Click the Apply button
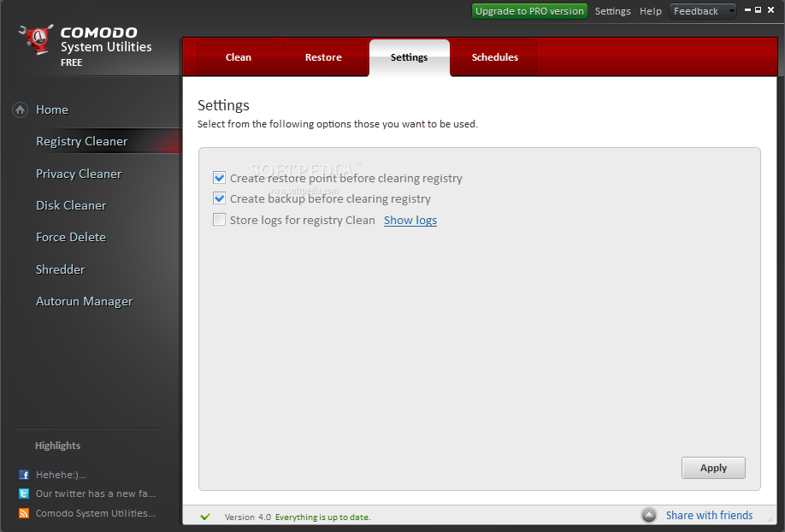This screenshot has height=532, width=785. pos(713,468)
